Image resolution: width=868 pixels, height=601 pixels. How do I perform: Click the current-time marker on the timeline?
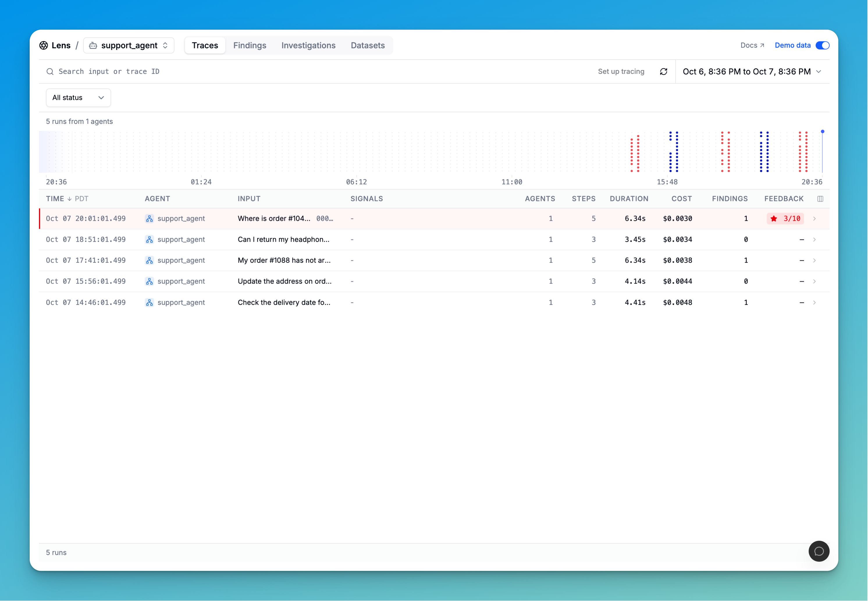822,132
